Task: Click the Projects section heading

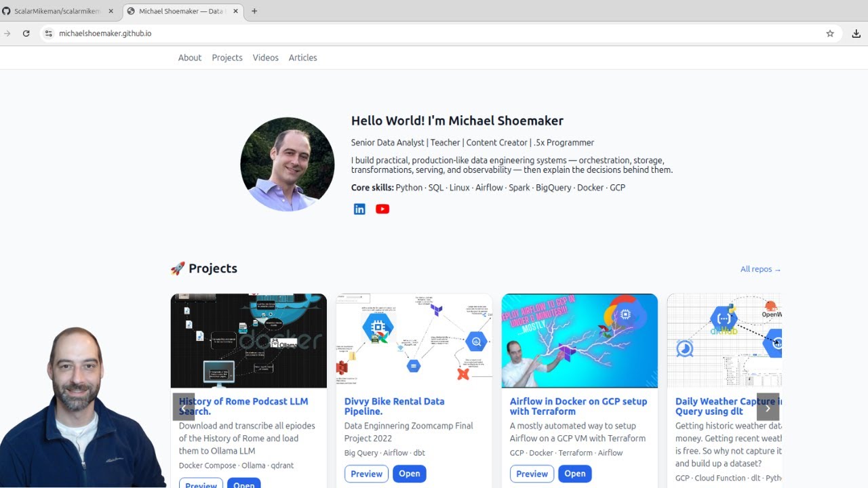Action: coord(203,268)
